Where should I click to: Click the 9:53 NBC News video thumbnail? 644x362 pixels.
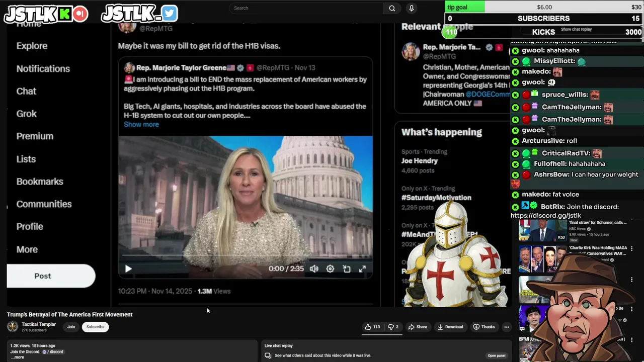click(543, 231)
